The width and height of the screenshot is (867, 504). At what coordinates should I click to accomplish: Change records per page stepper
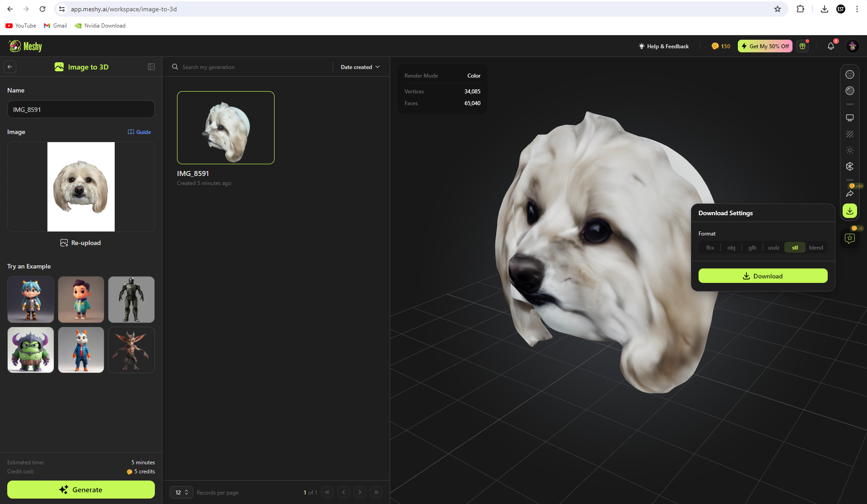click(x=182, y=492)
